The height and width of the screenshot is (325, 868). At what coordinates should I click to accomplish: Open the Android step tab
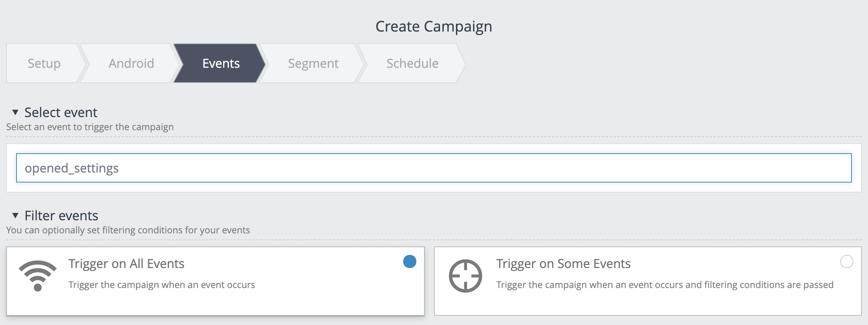click(x=131, y=63)
